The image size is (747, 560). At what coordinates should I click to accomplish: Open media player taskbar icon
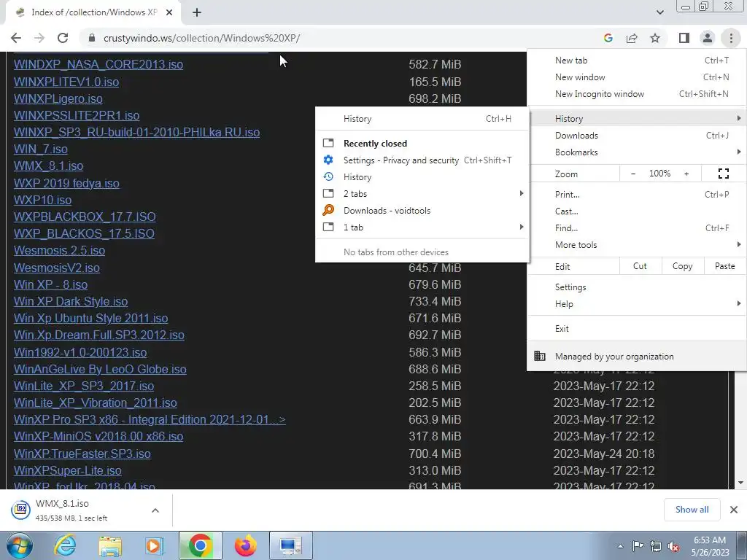click(155, 545)
